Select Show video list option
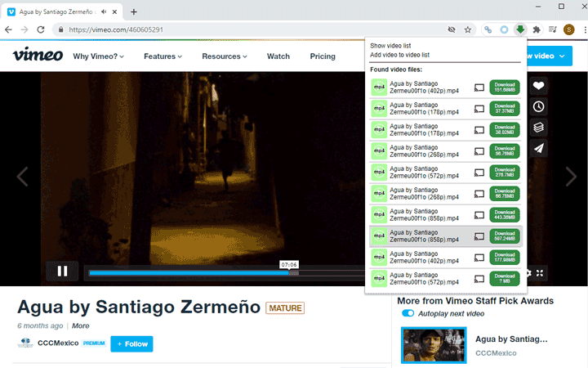The image size is (588, 368). tap(391, 46)
